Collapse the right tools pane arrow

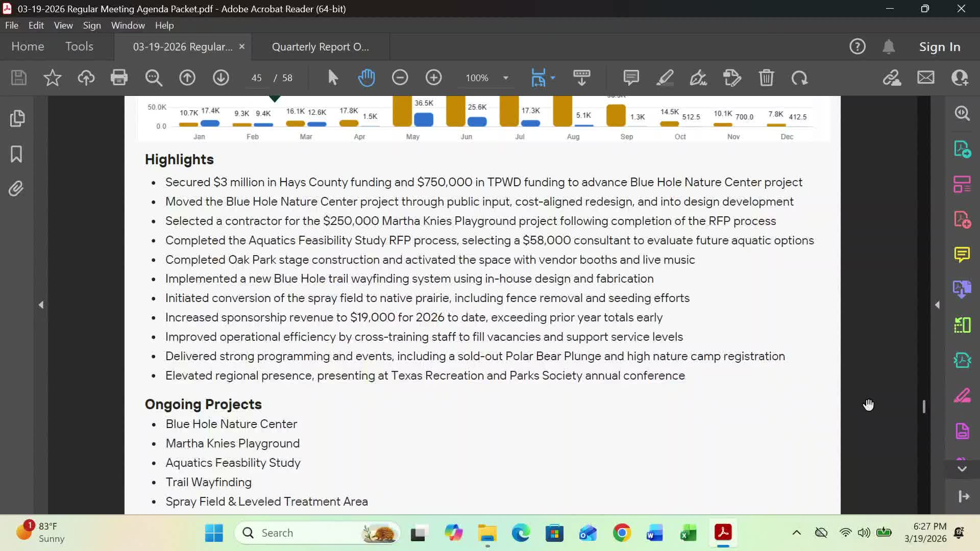click(x=937, y=305)
